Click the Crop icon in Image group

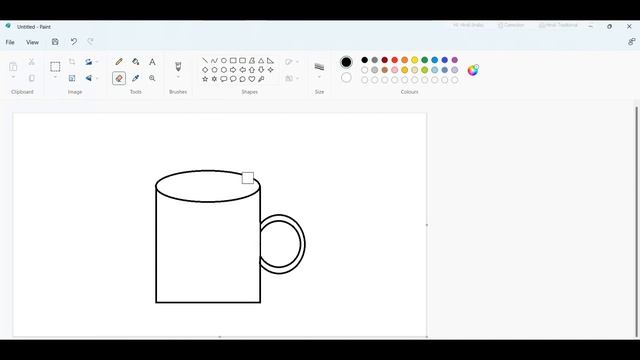point(72,62)
